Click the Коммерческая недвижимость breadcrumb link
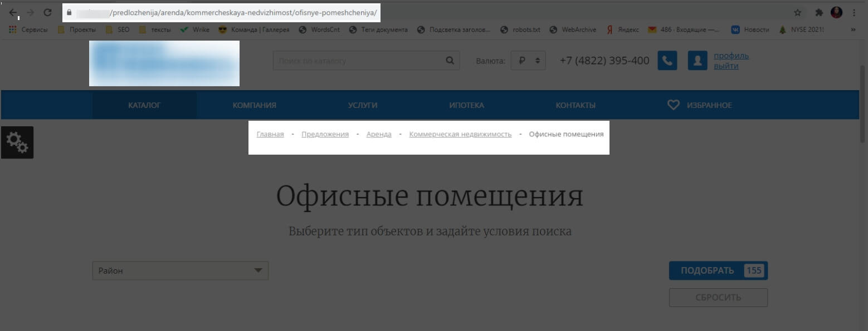 coord(460,134)
